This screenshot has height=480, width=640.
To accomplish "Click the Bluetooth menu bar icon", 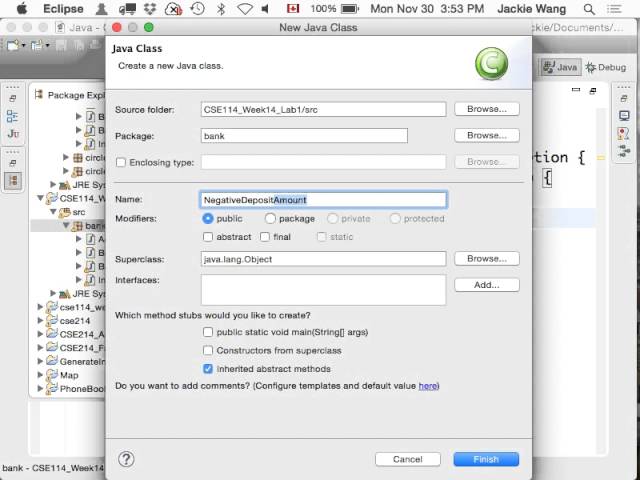I will coord(221,9).
